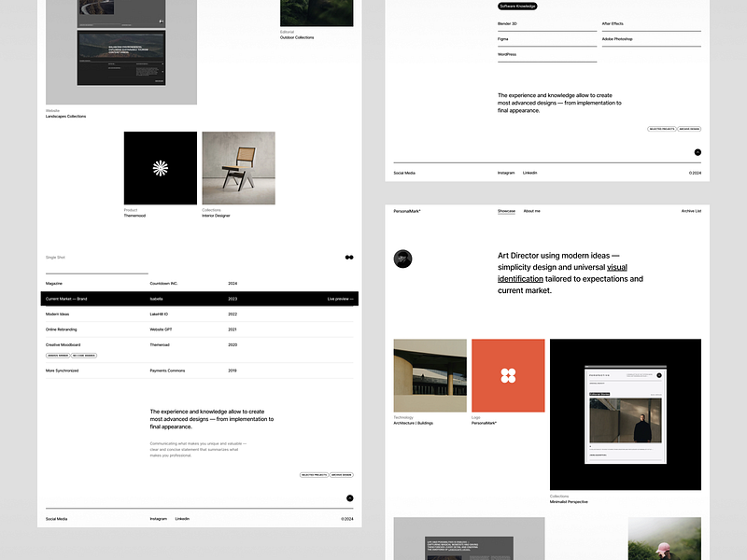Screen dimensions: 747x560
Task: Select the More Synchronized project row
Action: tap(200, 371)
